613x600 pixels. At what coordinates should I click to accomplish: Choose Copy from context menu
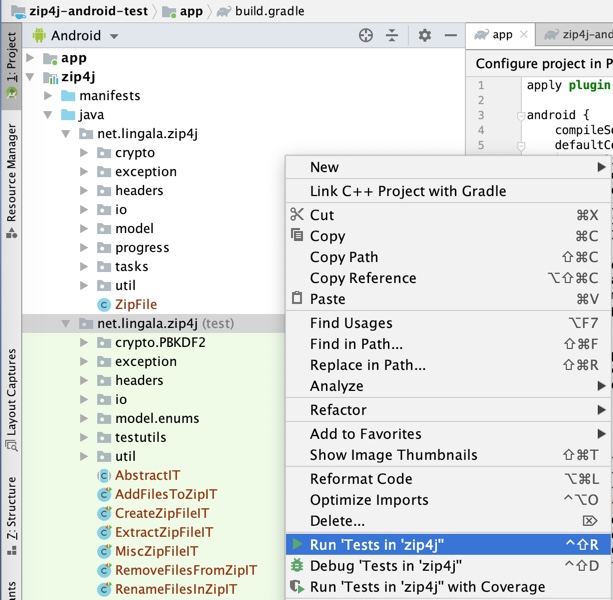click(448, 236)
